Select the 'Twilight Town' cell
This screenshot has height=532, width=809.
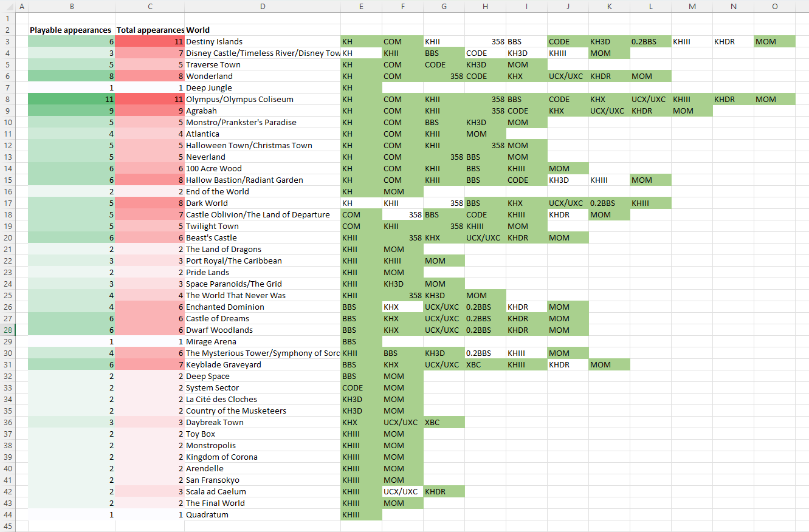coord(263,226)
